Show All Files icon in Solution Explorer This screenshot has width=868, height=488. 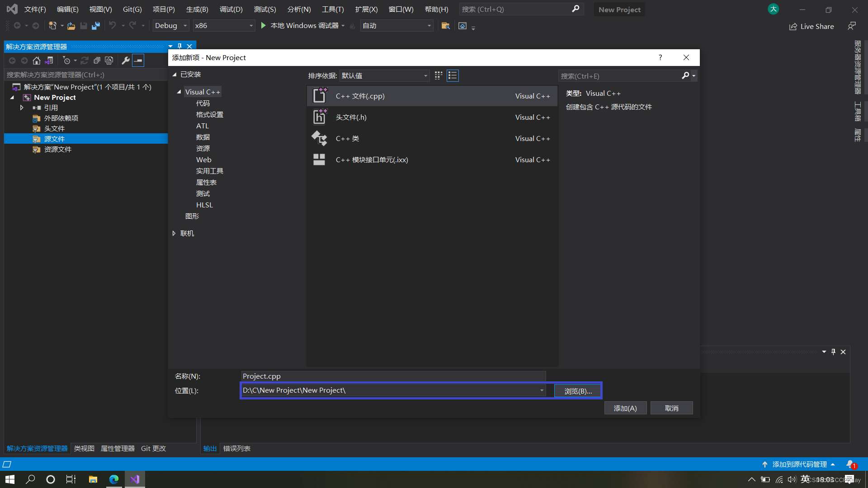(109, 61)
